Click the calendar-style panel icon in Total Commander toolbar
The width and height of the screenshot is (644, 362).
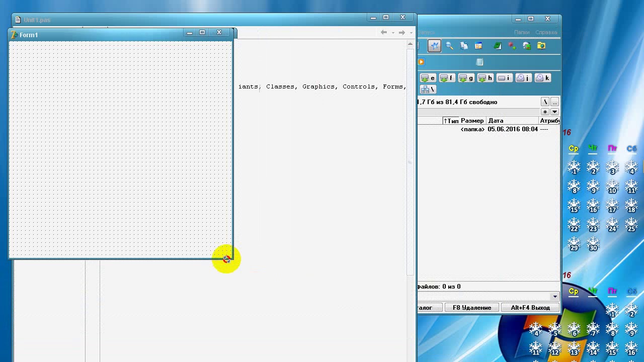click(x=478, y=46)
